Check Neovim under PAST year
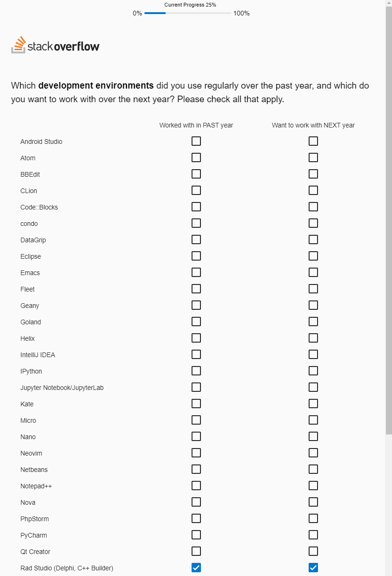This screenshot has height=576, width=392. [196, 453]
